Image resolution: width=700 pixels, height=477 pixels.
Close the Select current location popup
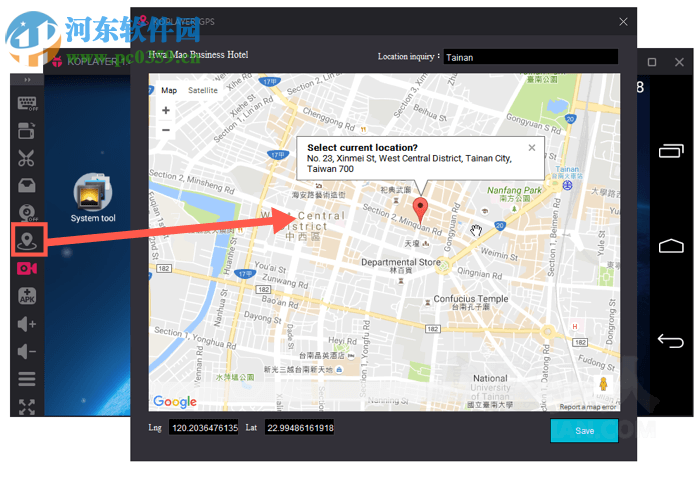(x=532, y=147)
